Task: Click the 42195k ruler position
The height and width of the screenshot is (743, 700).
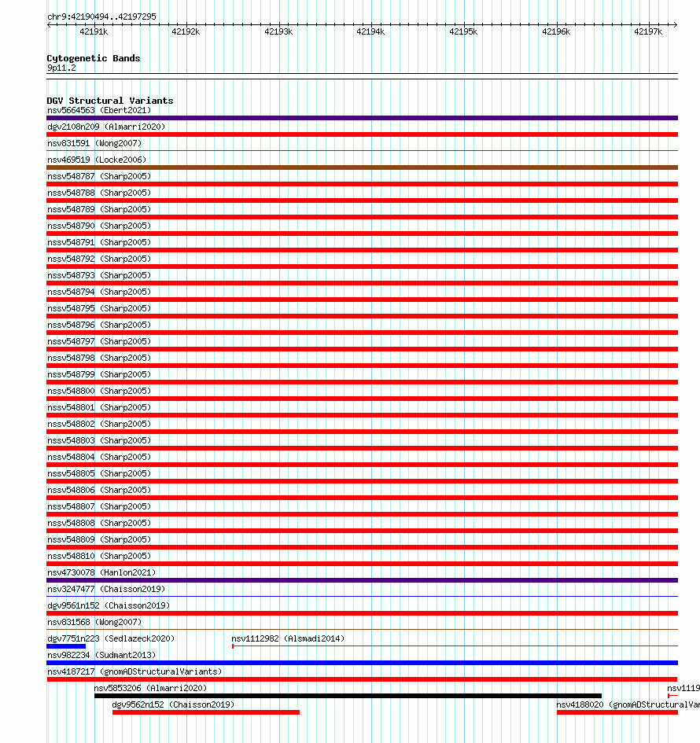Action: (463, 31)
